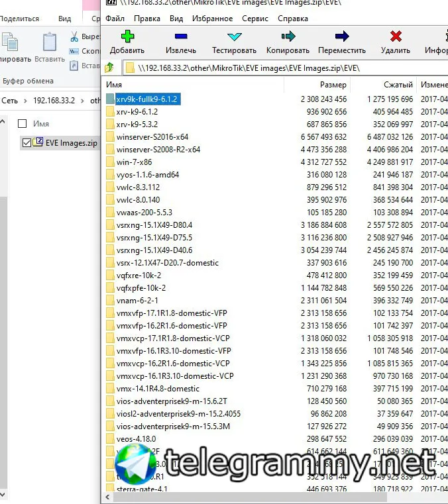
Task: Click folder icon in 7-Zip address bar
Action: pos(130,68)
